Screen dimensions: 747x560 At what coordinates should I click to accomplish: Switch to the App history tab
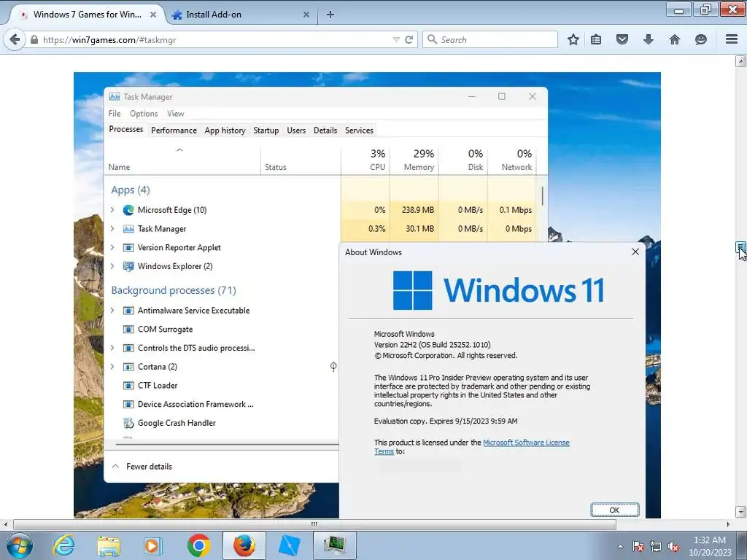(x=225, y=130)
